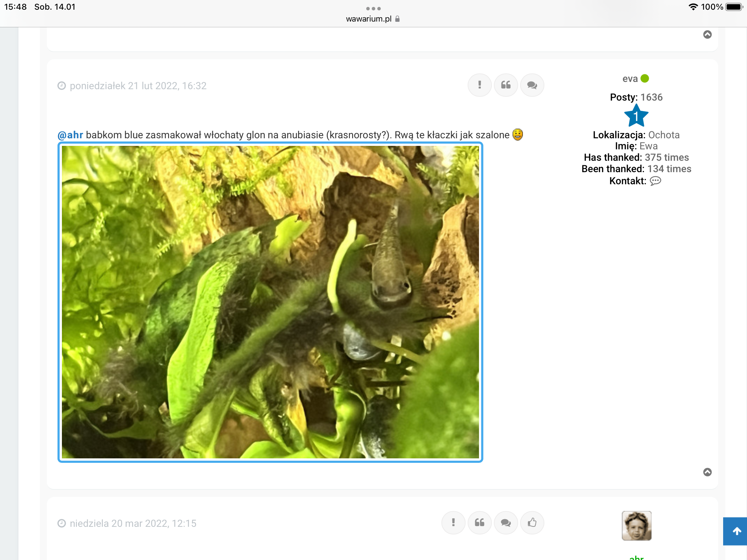747x560 pixels.
Task: Click the post date 20 mar 2022, 12:15
Action: point(133,523)
